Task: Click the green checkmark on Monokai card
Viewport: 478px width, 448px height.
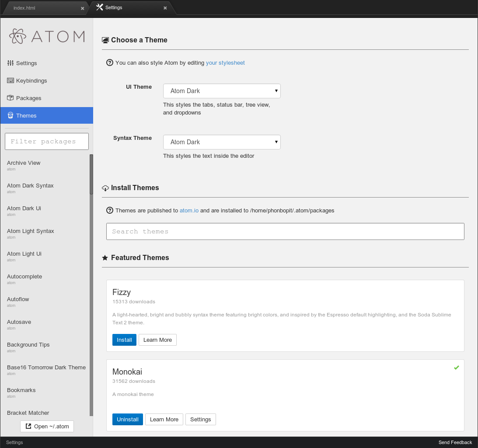Action: [457, 368]
